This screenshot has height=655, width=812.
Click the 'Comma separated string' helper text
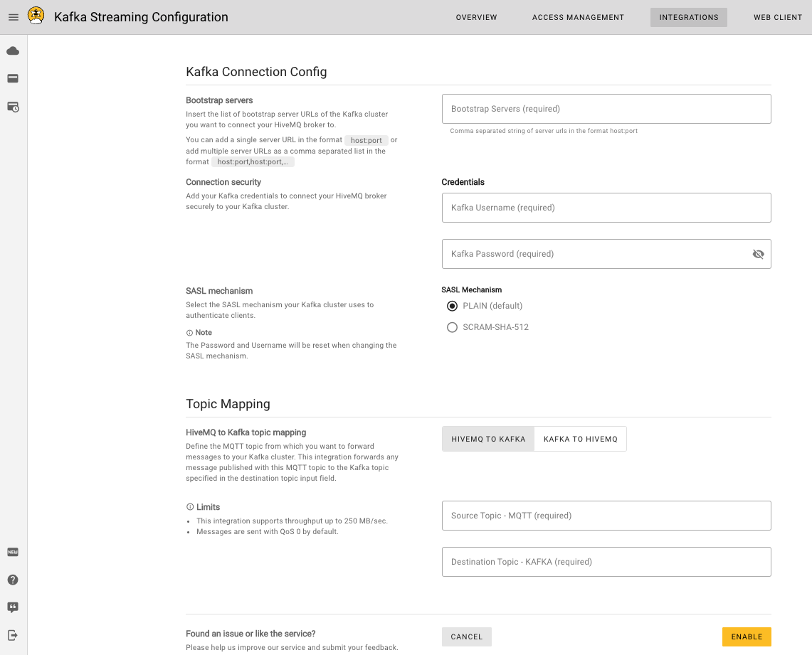click(544, 131)
